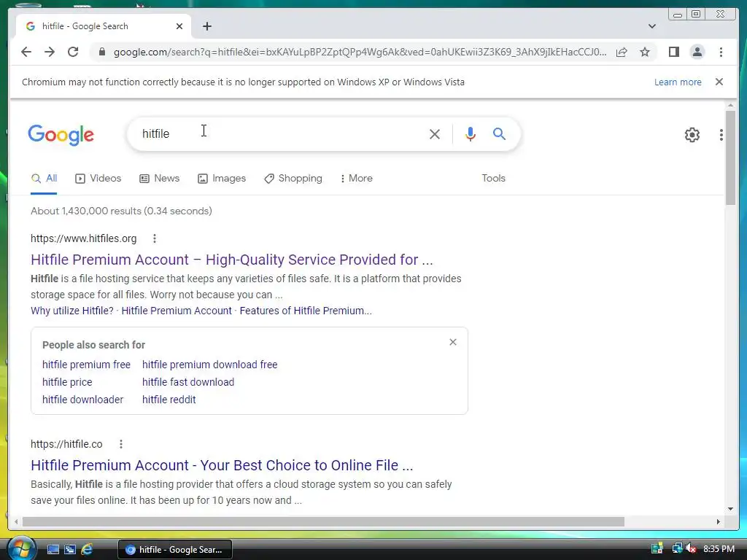The width and height of the screenshot is (747, 560).
Task: Close the hitfile Google Search tab
Action: coord(179,26)
